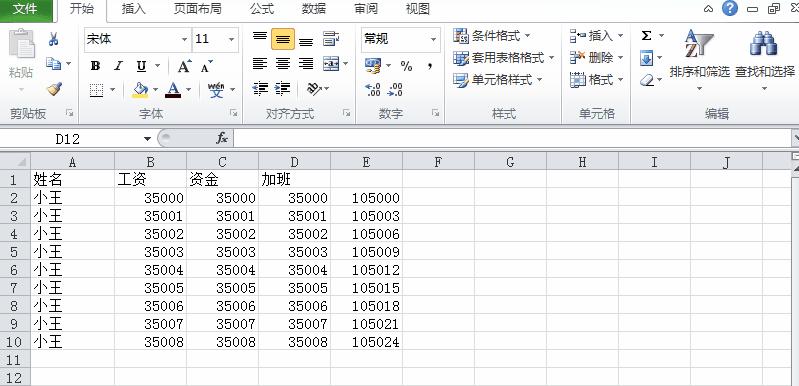Open Format cells (格式) dropdown
799x386 pixels.
(620, 80)
